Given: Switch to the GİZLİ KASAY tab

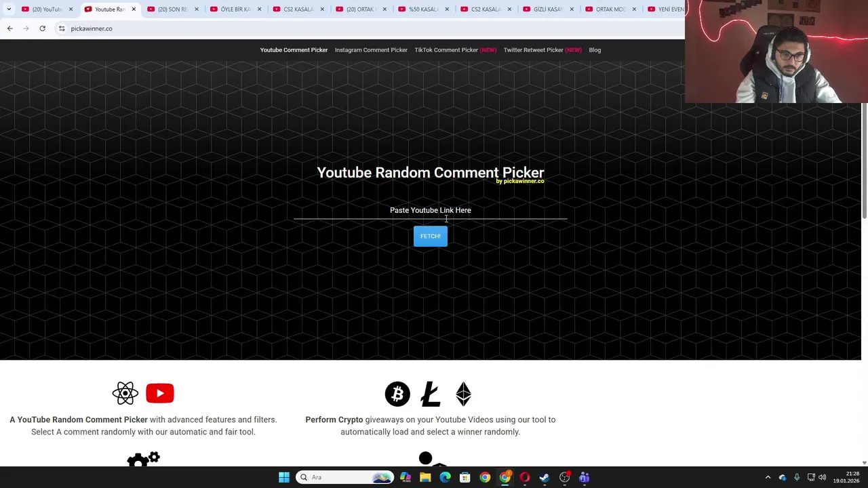Looking at the screenshot, I should click(547, 9).
